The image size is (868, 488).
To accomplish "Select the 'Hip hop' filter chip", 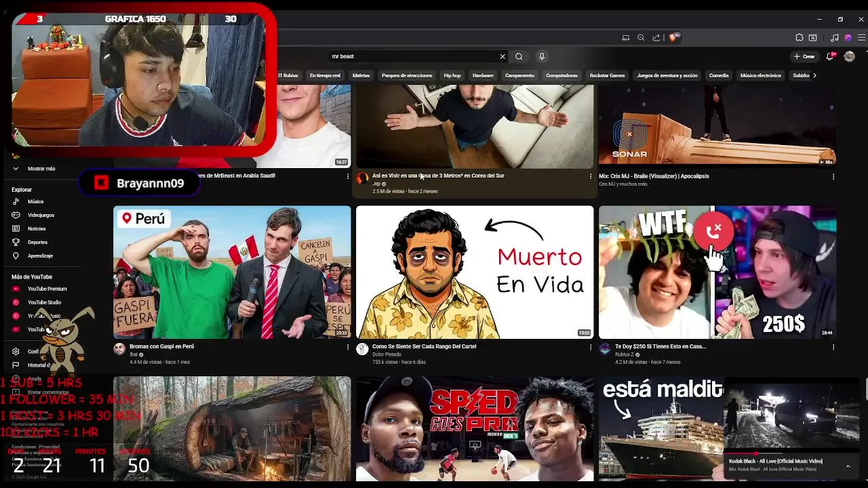I will [452, 75].
